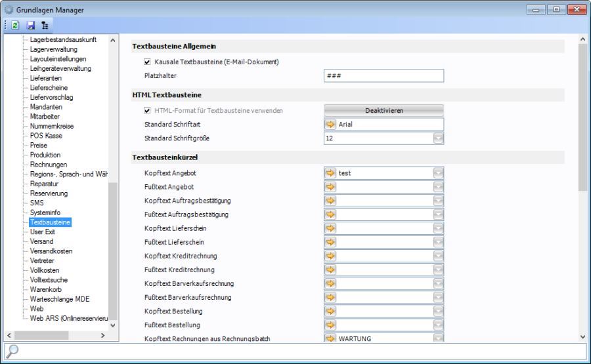Toggle Kausale Textbausteine checkbox

tap(148, 62)
